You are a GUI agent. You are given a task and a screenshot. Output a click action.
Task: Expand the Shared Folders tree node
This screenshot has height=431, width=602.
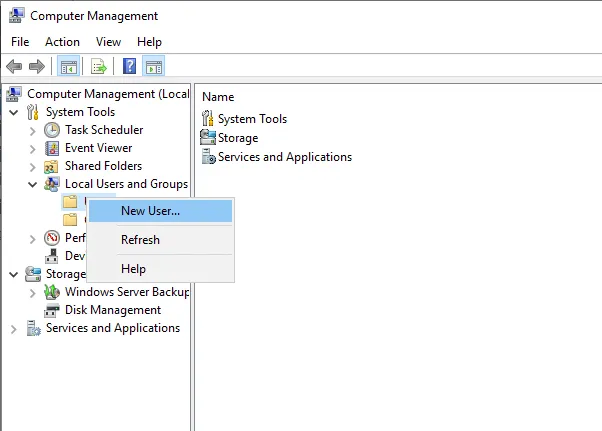pos(32,166)
